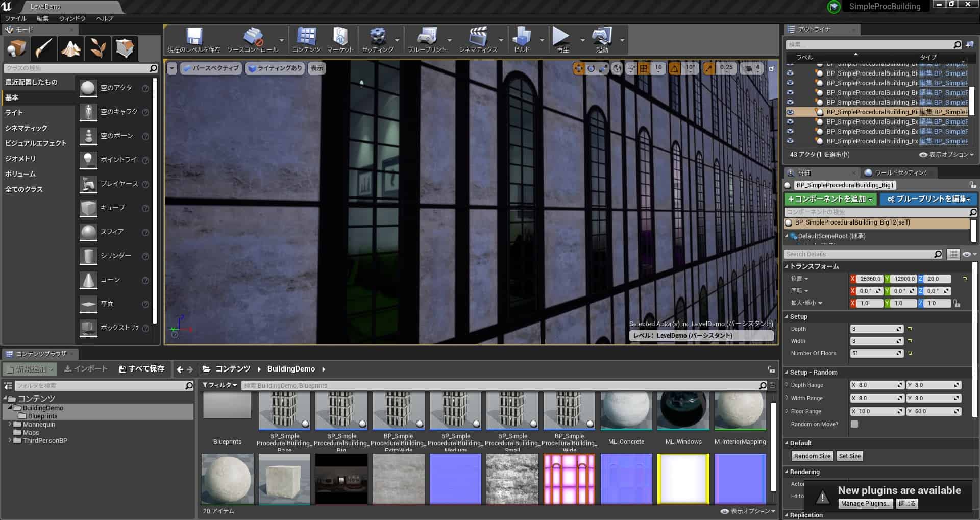This screenshot has width=980, height=520.
Task: Open Settings toolbar icon
Action: coord(378,40)
